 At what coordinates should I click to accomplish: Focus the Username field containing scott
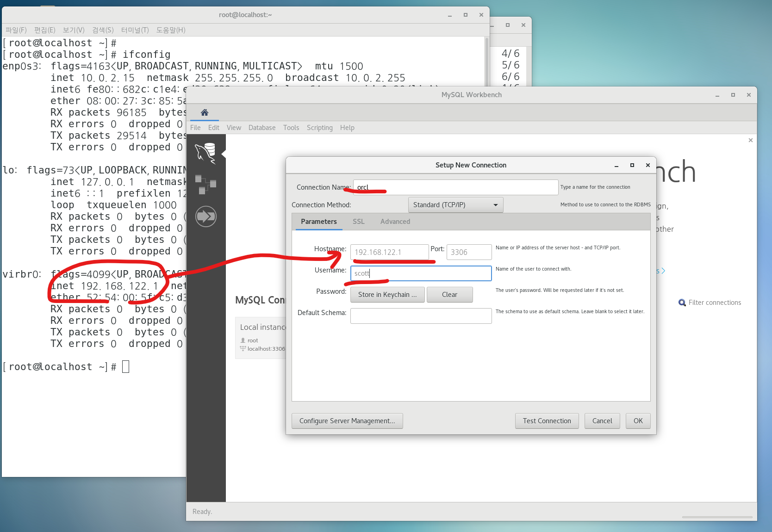[x=421, y=273]
